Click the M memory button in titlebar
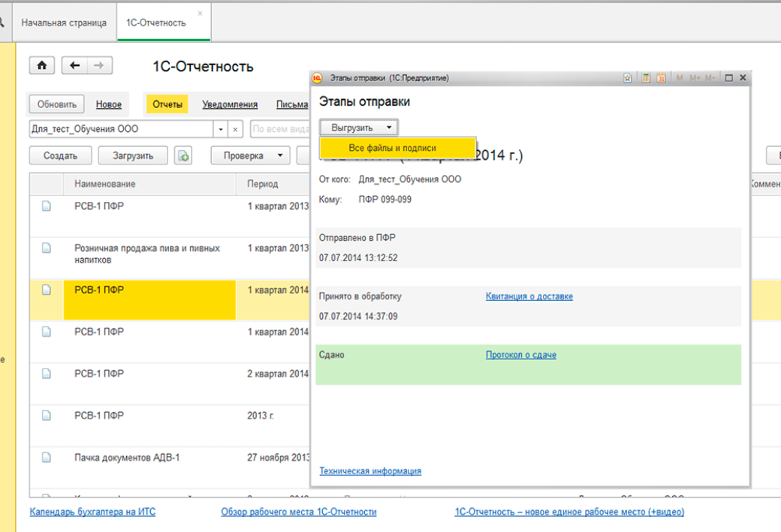Viewport: 781px width, 532px height. click(680, 78)
